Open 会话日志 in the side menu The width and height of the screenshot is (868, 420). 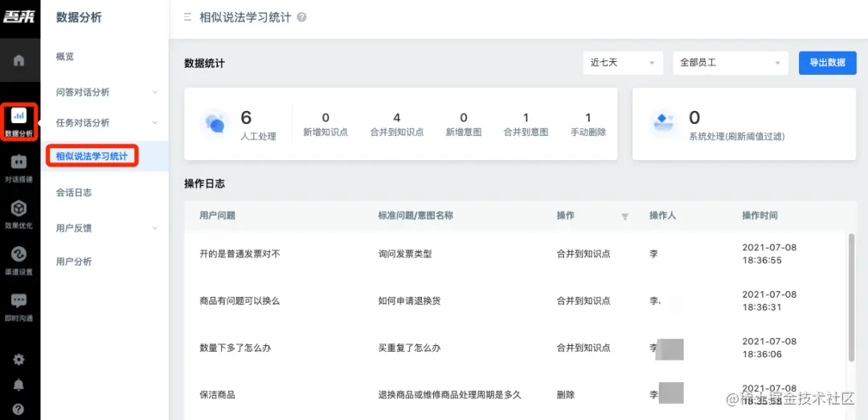tap(74, 192)
